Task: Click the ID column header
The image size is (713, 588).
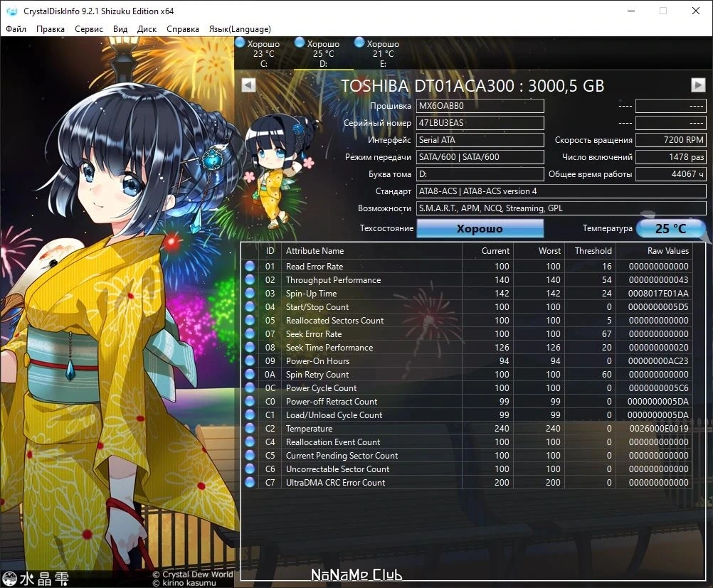Action: [270, 251]
